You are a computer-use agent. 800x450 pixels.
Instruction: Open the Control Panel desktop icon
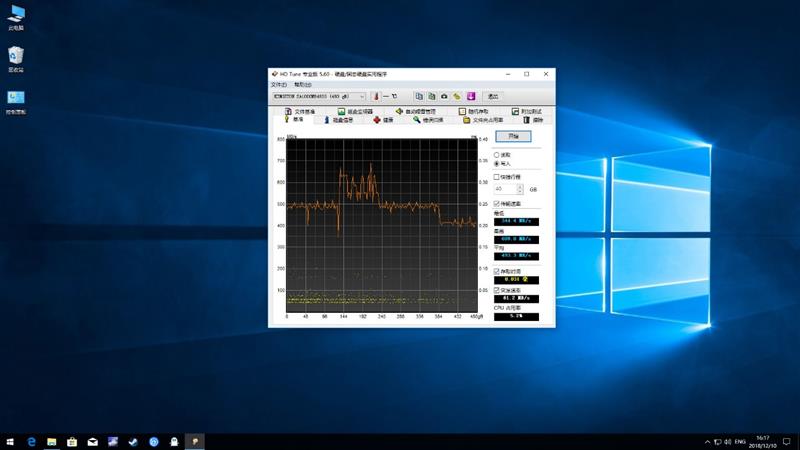tap(16, 102)
